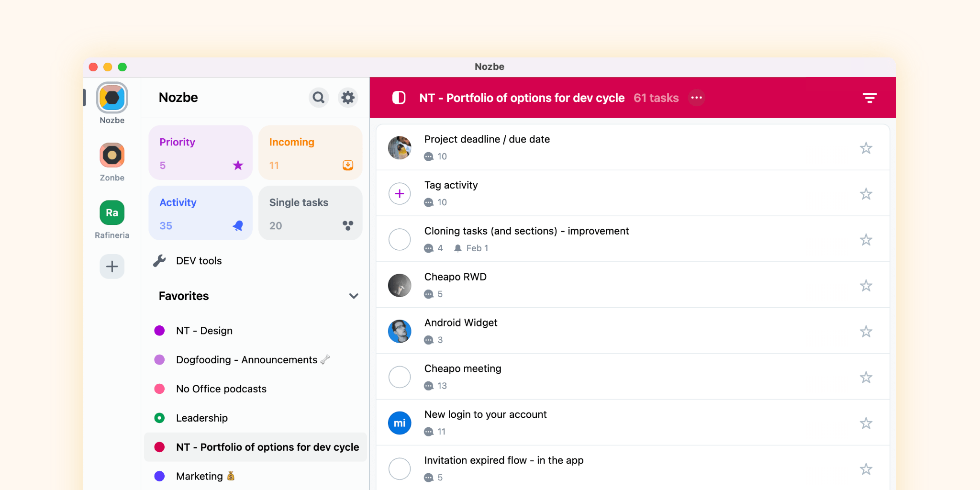980x490 pixels.
Task: Open the Activity view card
Action: coord(200,213)
